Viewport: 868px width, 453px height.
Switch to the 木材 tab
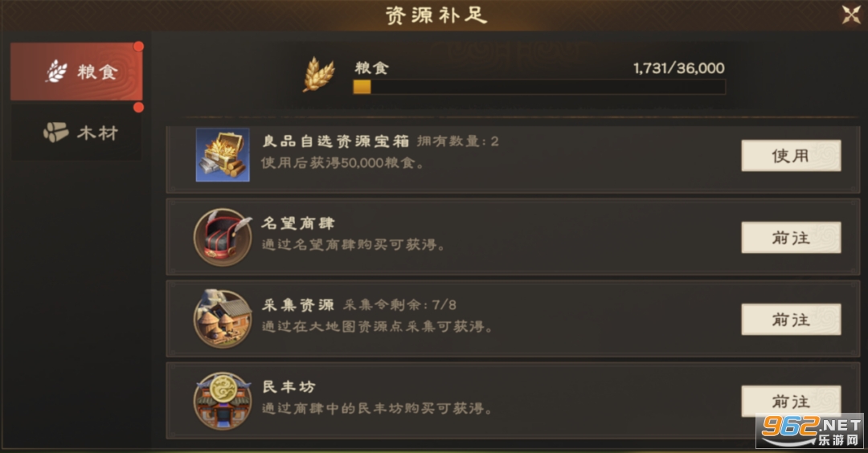pyautogui.click(x=76, y=133)
